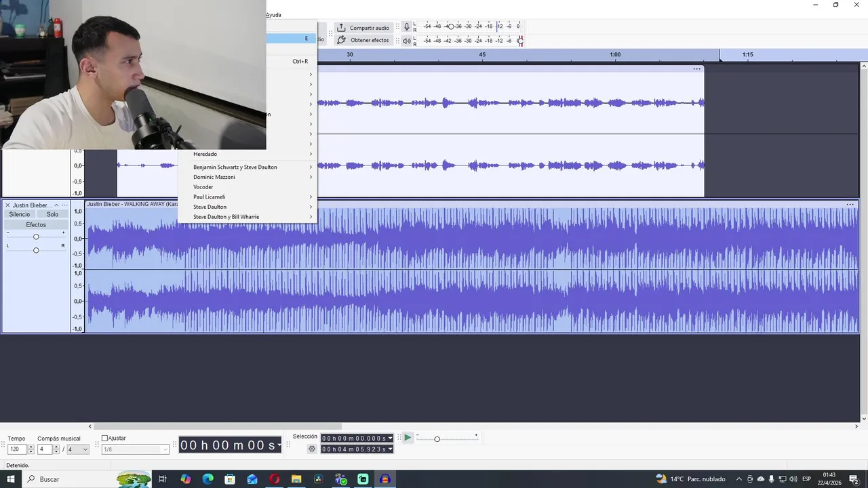
Task: Open Paul Licameli effects submenu
Action: click(x=248, y=197)
